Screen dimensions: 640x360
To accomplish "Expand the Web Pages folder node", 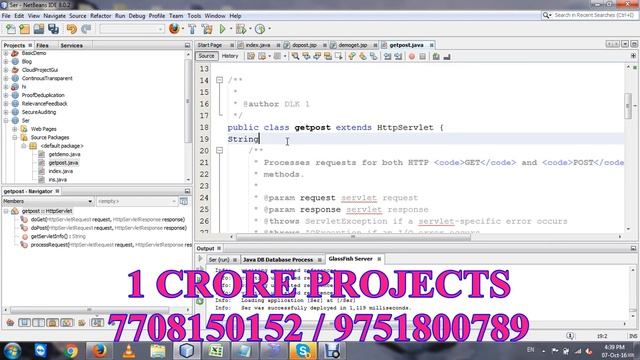I will (x=15, y=129).
